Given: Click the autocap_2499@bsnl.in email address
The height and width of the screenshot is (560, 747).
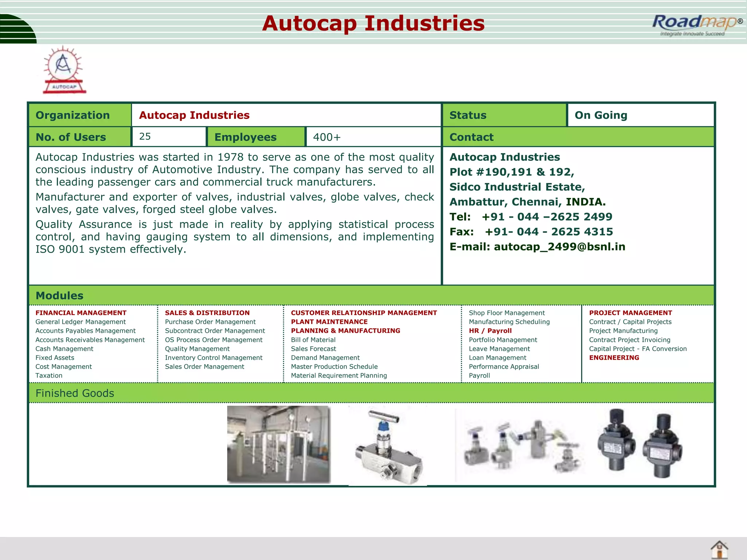Looking at the screenshot, I should [560, 247].
